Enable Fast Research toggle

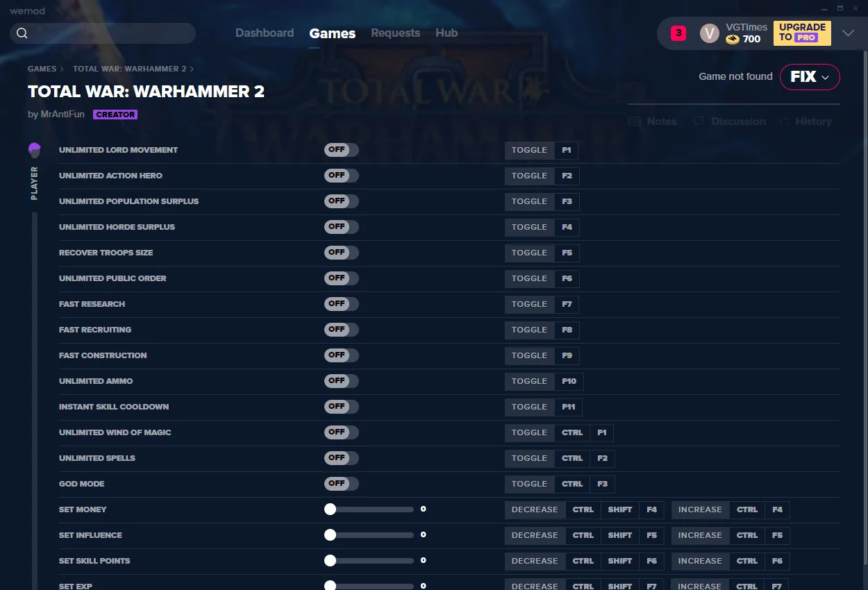pos(342,304)
